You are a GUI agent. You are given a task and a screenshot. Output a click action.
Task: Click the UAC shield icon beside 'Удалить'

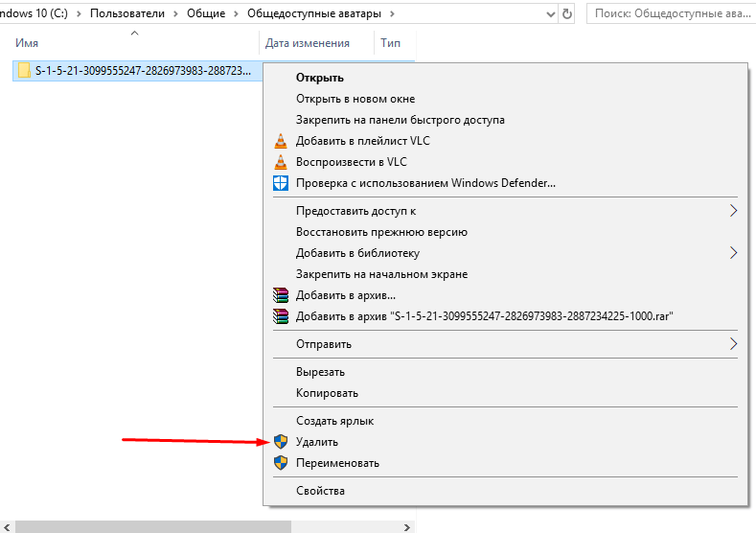281,442
